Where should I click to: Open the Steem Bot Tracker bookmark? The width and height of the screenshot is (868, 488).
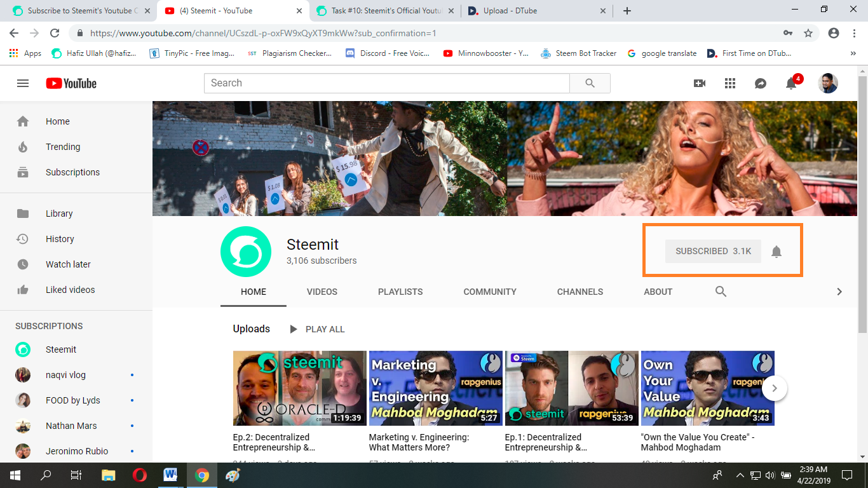point(578,53)
